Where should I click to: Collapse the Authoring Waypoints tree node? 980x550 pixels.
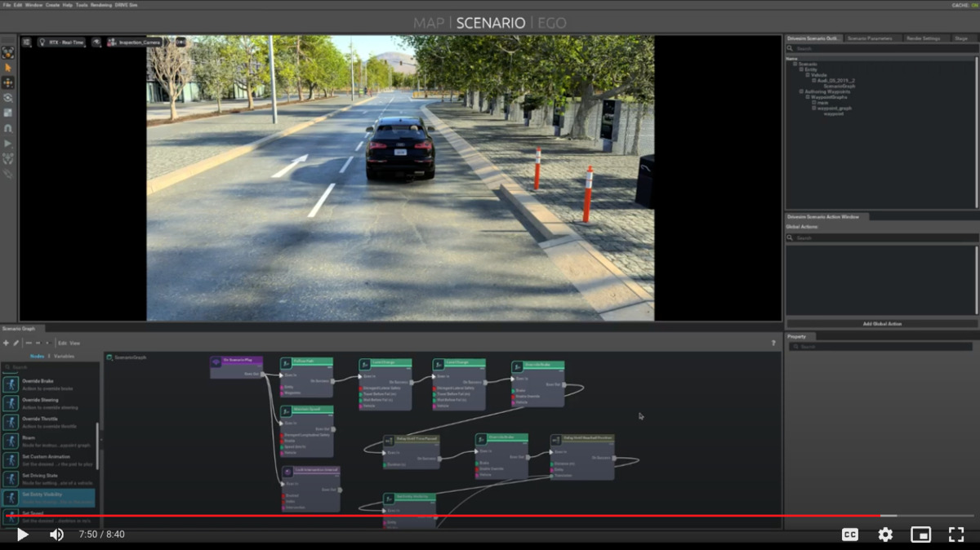coord(801,91)
